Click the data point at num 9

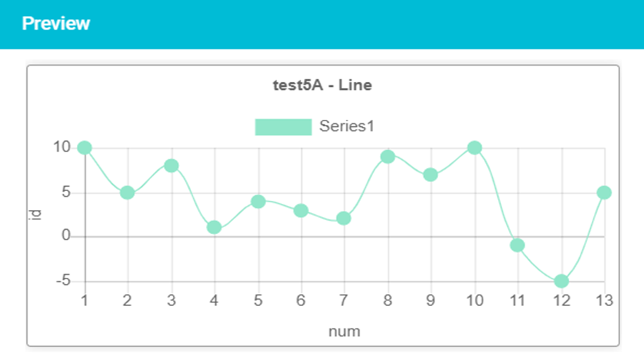click(x=430, y=175)
